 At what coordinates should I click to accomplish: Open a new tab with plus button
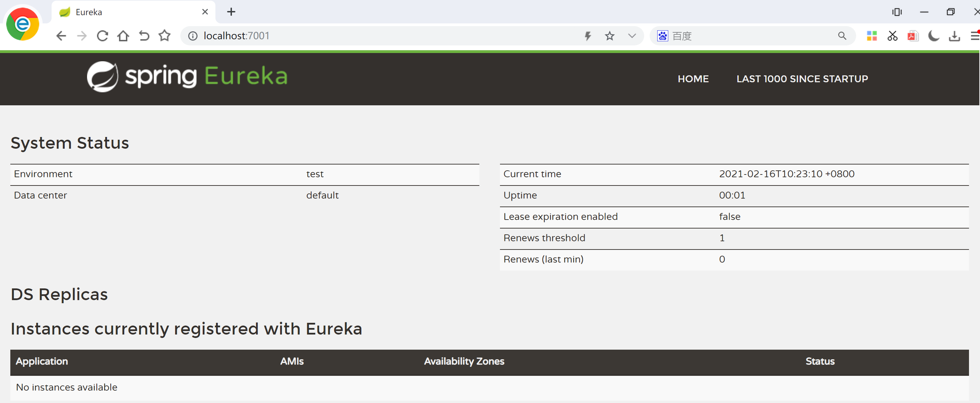(231, 12)
